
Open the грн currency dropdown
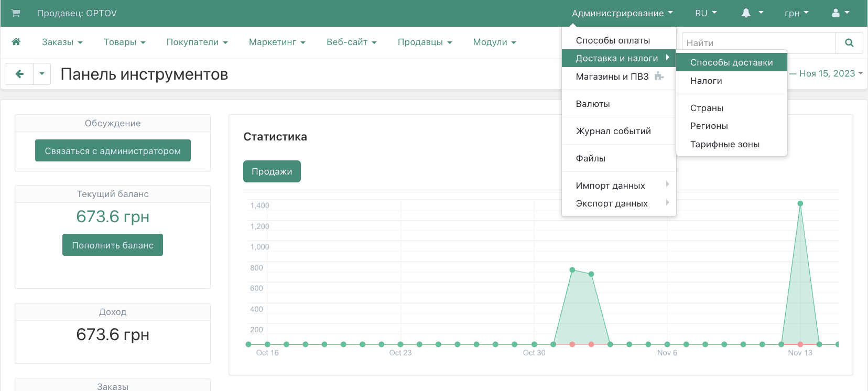pos(796,13)
